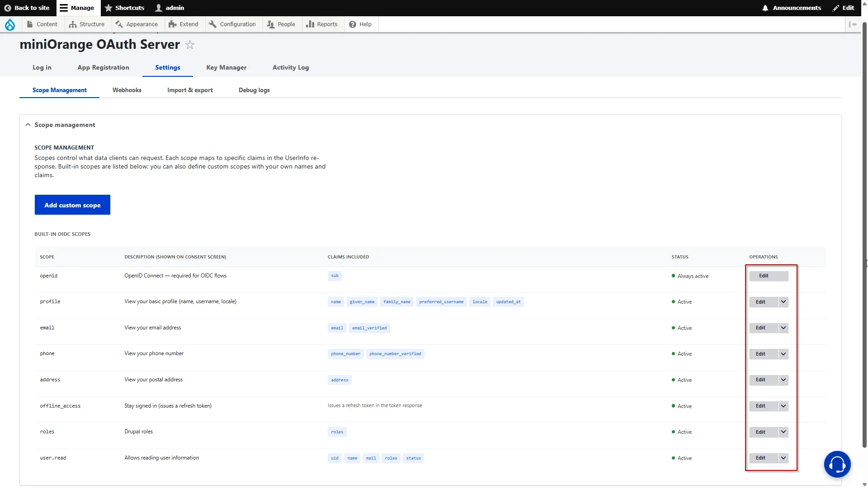
Task: Expand operations dropdown for profile scope
Action: coord(783,302)
